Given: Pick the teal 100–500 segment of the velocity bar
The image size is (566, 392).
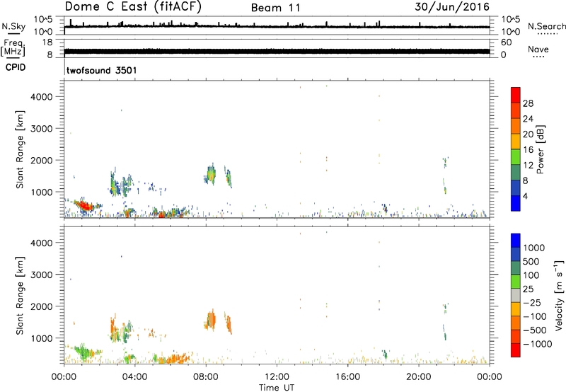Looking at the screenshot, I should coord(516,268).
